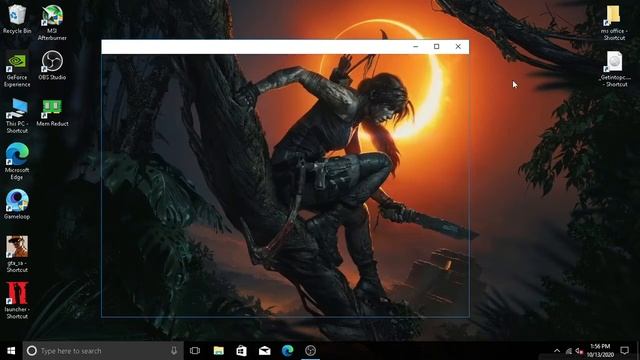Minimize the blank transparent window
The image size is (640, 360).
coord(416,47)
